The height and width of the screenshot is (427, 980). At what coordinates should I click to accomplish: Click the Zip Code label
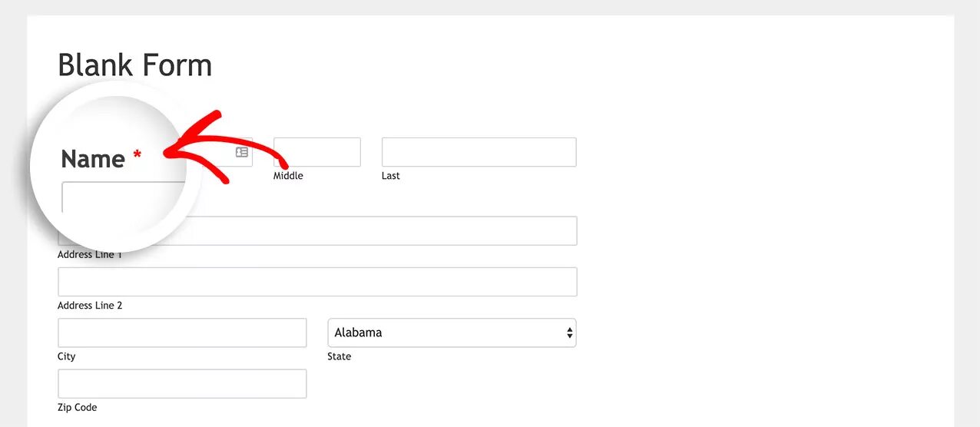pyautogui.click(x=78, y=408)
